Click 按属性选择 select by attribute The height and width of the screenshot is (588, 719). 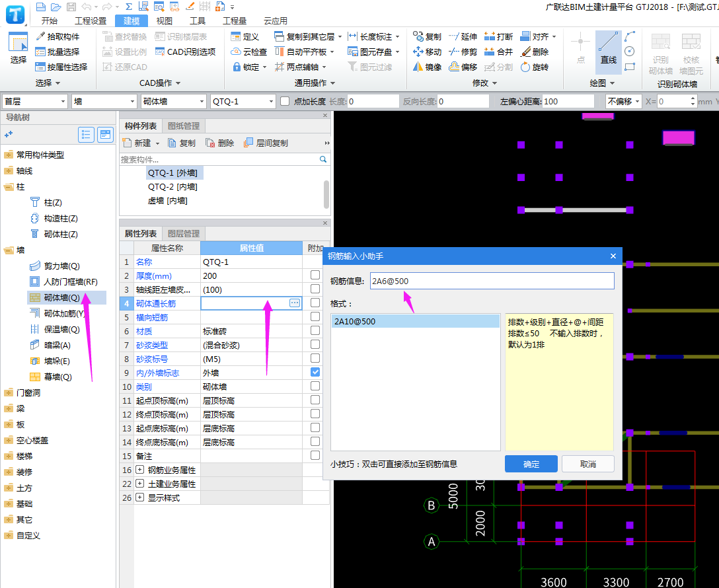(x=61, y=67)
